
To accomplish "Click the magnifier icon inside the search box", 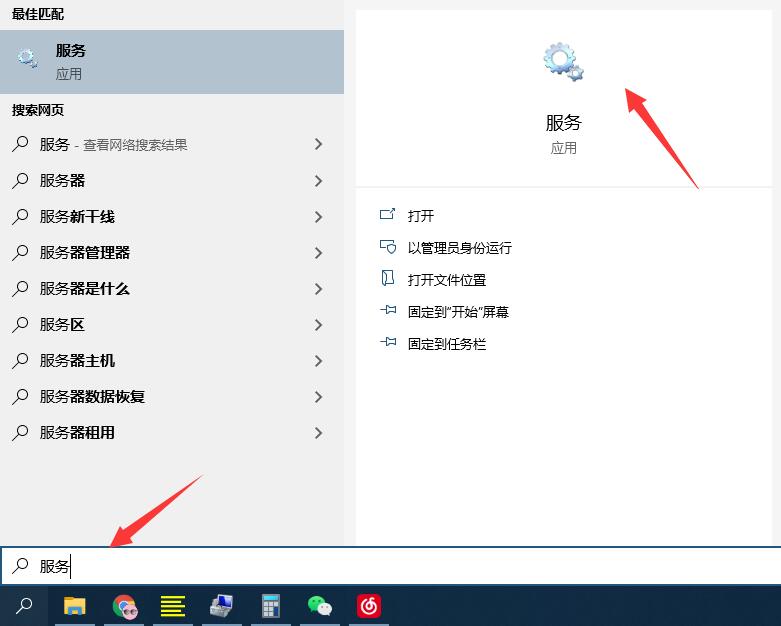I will (20, 565).
